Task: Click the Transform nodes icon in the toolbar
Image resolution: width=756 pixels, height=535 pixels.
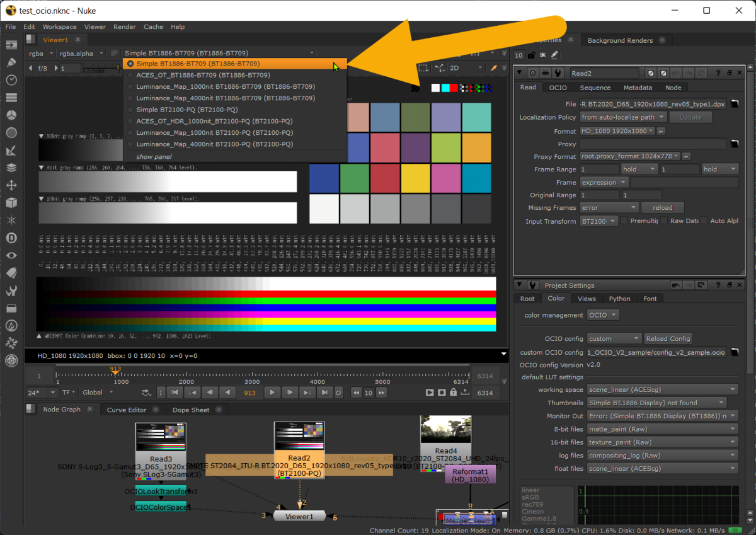Action: click(10, 185)
